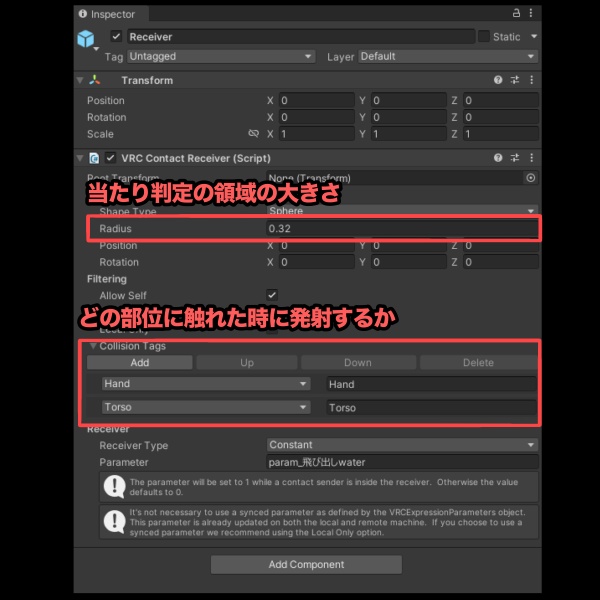Open Transform component help reference
Image resolution: width=600 pixels, height=600 pixels.
tap(498, 80)
